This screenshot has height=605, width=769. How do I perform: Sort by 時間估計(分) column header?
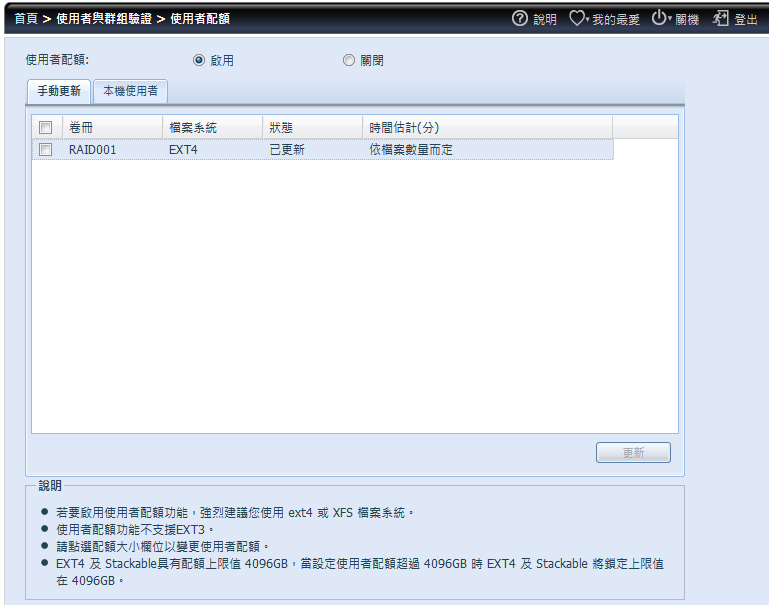tap(487, 127)
